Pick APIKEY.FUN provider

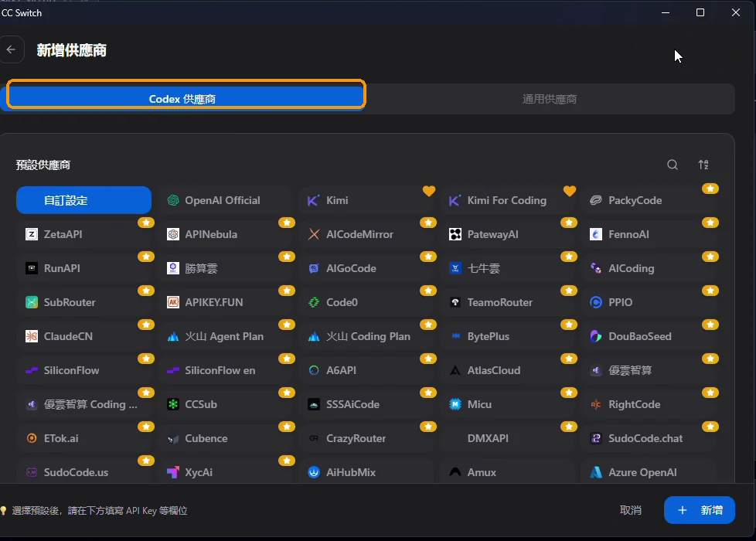click(x=225, y=302)
